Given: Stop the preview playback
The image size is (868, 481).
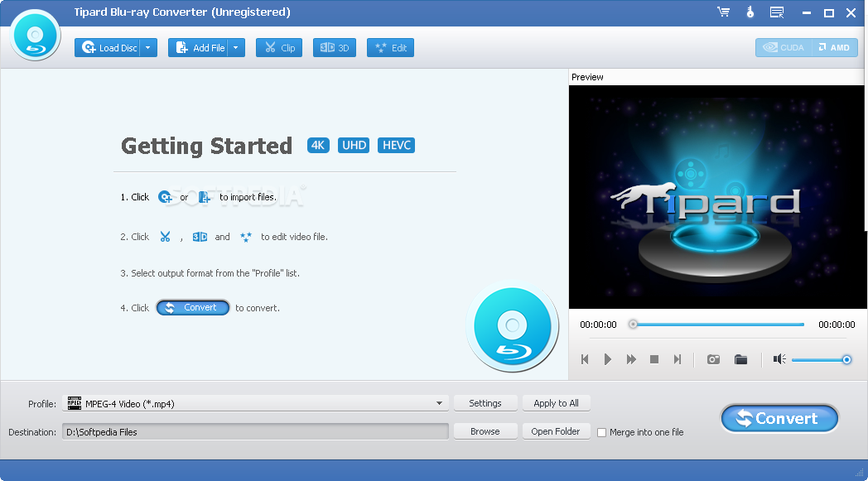Looking at the screenshot, I should [x=654, y=360].
